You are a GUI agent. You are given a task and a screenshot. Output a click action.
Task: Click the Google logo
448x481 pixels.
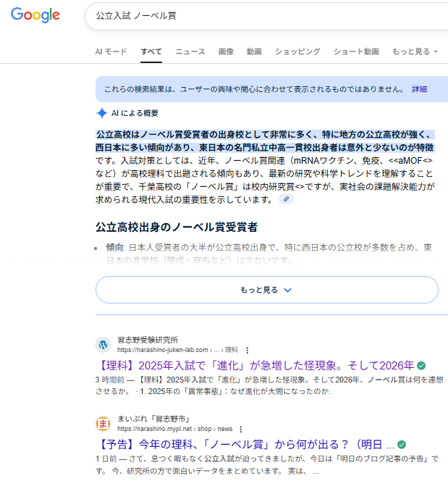click(35, 15)
